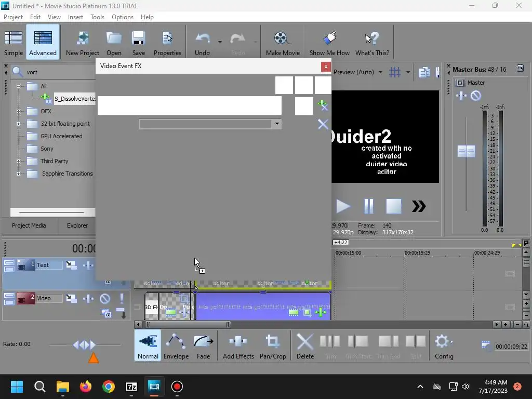532x399 pixels.
Task: Start the Show Me How tutorials
Action: point(329,43)
